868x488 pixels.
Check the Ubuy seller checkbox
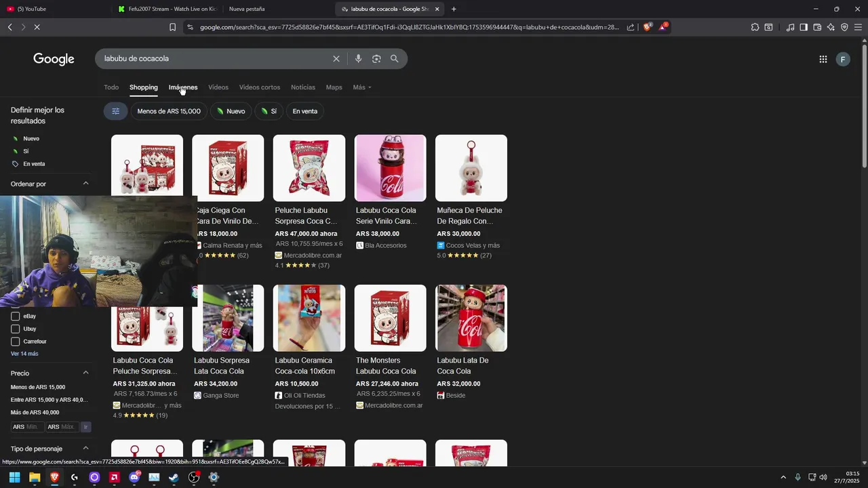pos(16,329)
